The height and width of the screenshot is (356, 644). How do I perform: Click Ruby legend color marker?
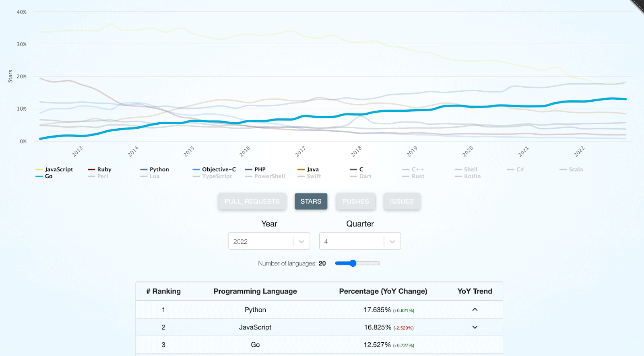[91, 169]
